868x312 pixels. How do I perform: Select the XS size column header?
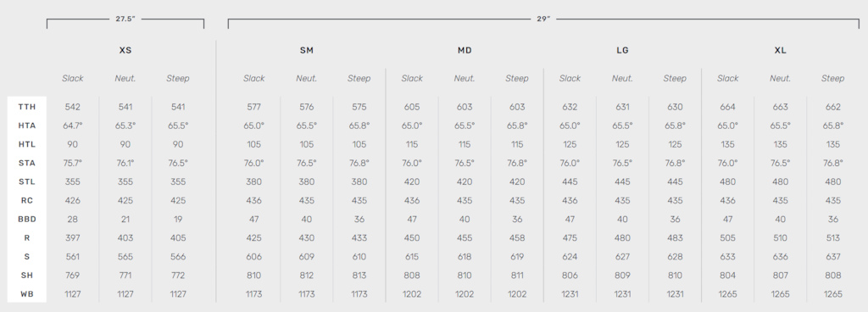pyautogui.click(x=125, y=50)
